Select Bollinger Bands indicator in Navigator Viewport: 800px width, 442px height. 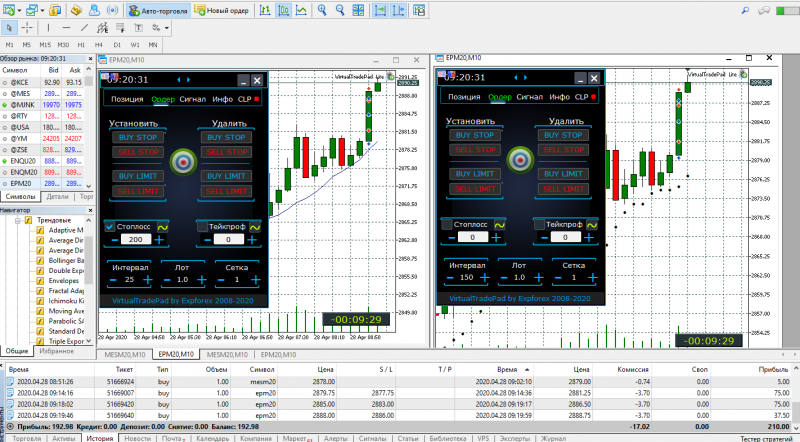point(66,260)
